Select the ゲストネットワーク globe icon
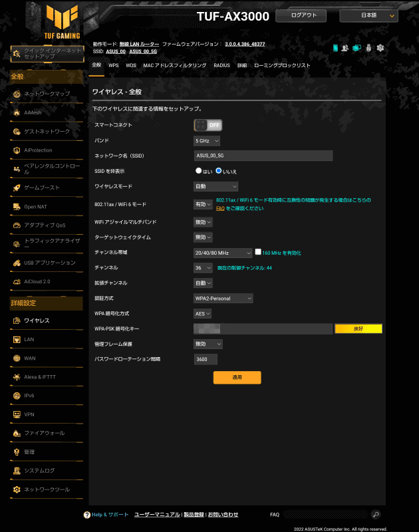 tap(17, 132)
